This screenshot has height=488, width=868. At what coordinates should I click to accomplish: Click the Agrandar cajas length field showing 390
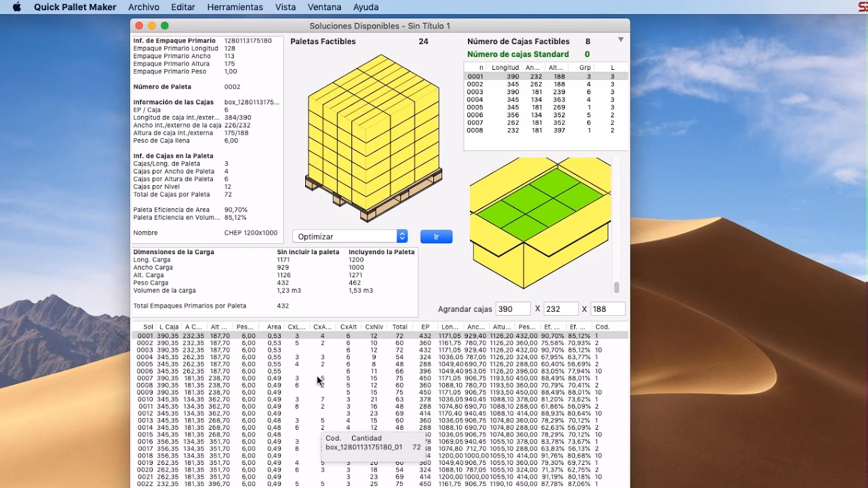pyautogui.click(x=513, y=309)
